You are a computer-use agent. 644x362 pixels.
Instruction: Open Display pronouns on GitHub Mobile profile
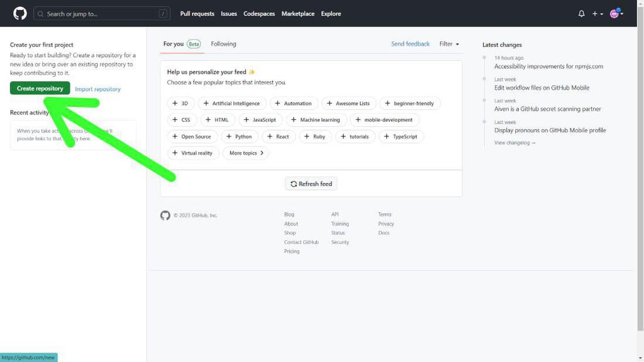[x=550, y=131]
